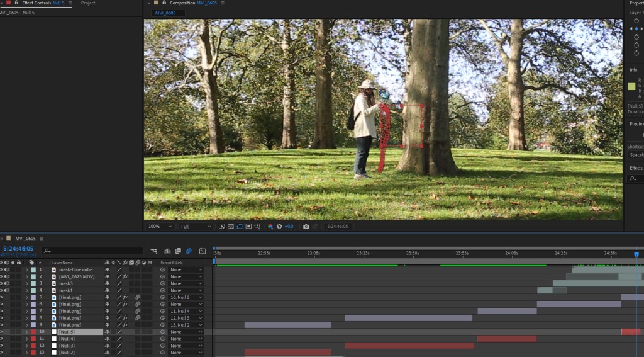Open the Preview panel header
644x357 pixels.
point(636,124)
